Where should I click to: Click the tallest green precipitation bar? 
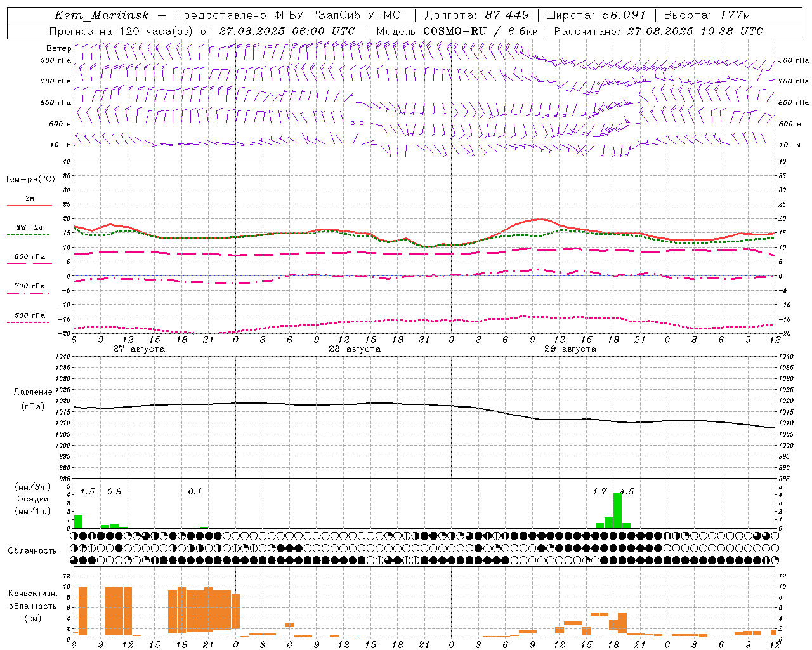click(x=617, y=511)
